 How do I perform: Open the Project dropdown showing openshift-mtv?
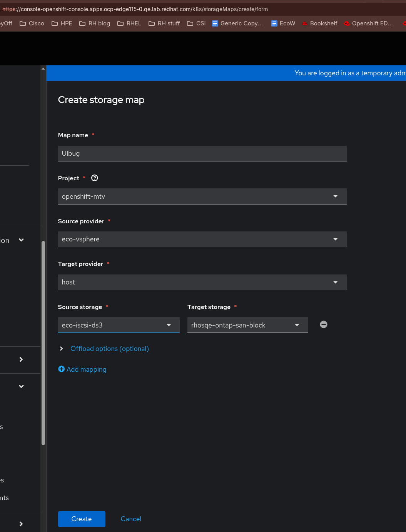click(x=202, y=196)
